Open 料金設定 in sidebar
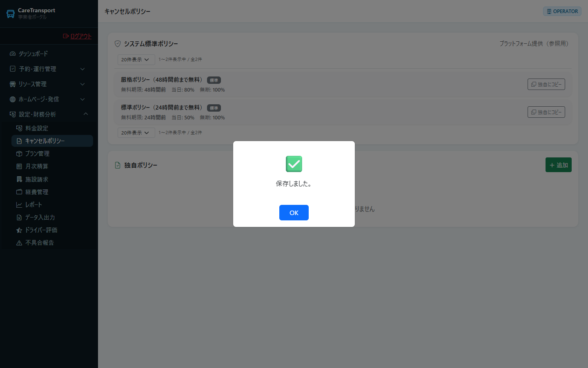The image size is (588, 368). [52, 128]
